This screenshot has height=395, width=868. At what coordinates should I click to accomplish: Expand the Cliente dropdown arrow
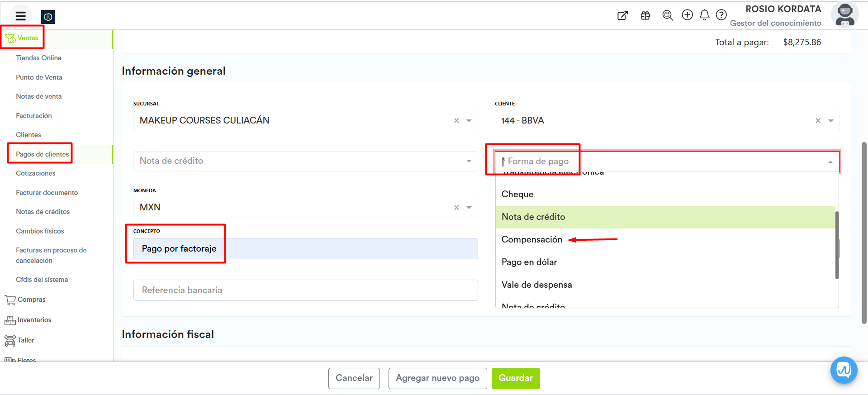pyautogui.click(x=830, y=121)
